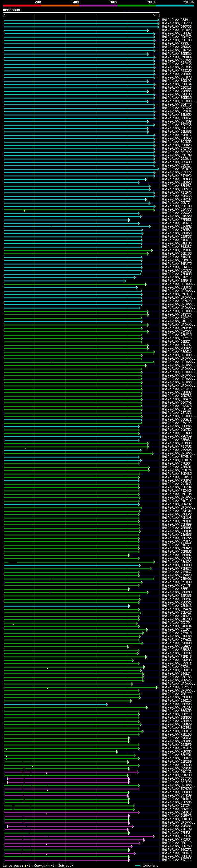Select hit label UniRef100_A5BDX4

pyautogui.click(x=177, y=57)
